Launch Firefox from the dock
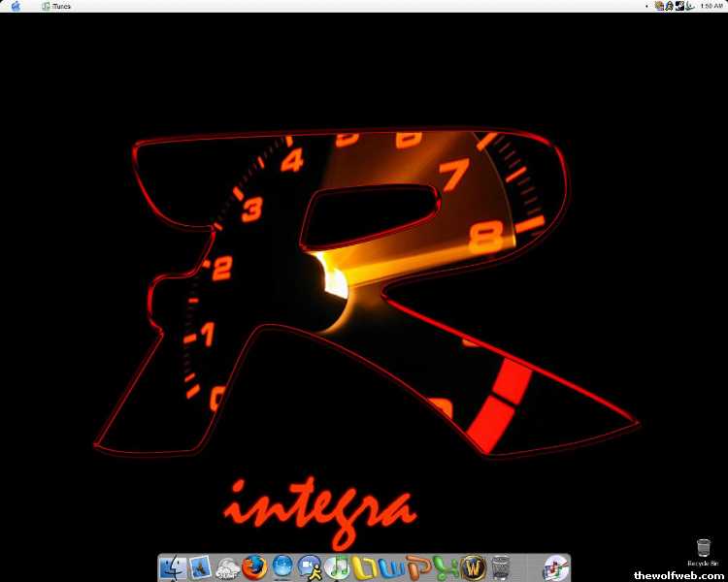Viewport: 728px width, 582px height. [254, 567]
